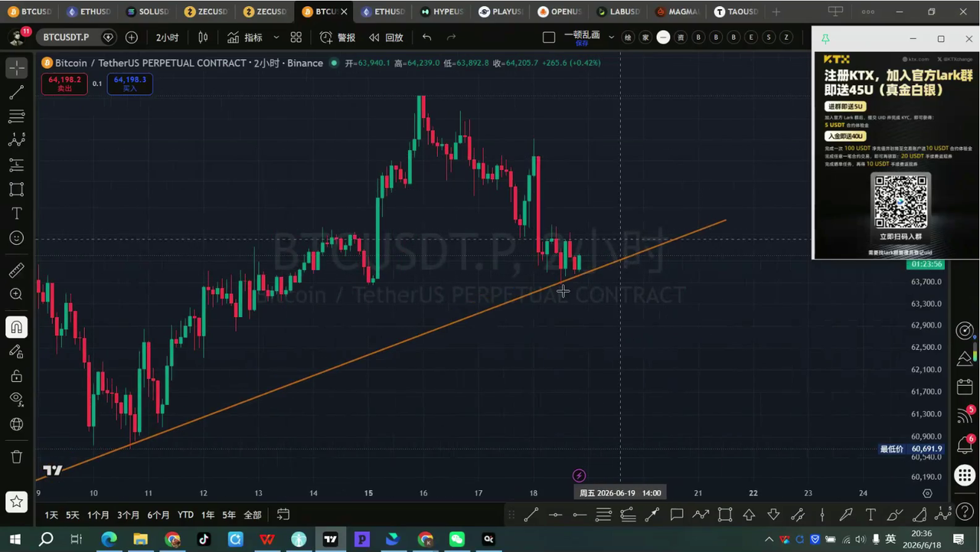Click the blue 买入 buy price button
This screenshot has width=980, height=552.
tap(129, 83)
